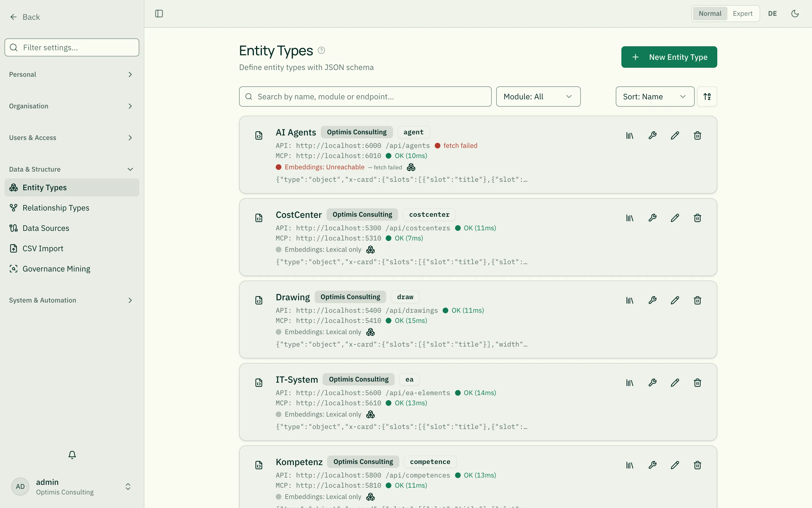The image size is (812, 508).
Task: Click the Optimis Consulting badge on AI Agents
Action: click(x=357, y=132)
